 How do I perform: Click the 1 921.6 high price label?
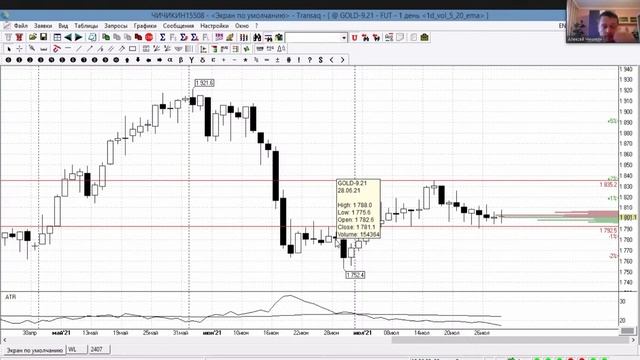click(x=204, y=83)
